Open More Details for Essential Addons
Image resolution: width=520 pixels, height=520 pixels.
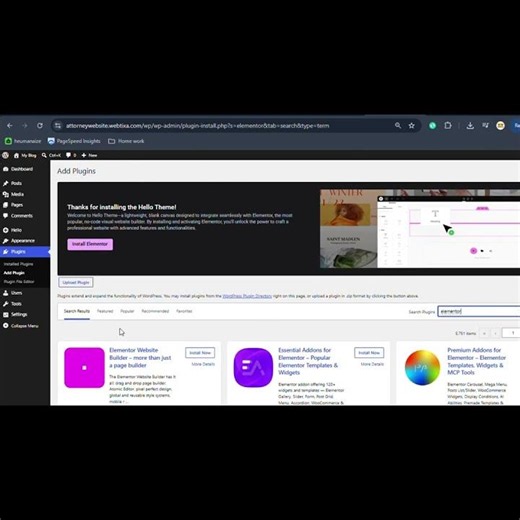[x=372, y=364]
